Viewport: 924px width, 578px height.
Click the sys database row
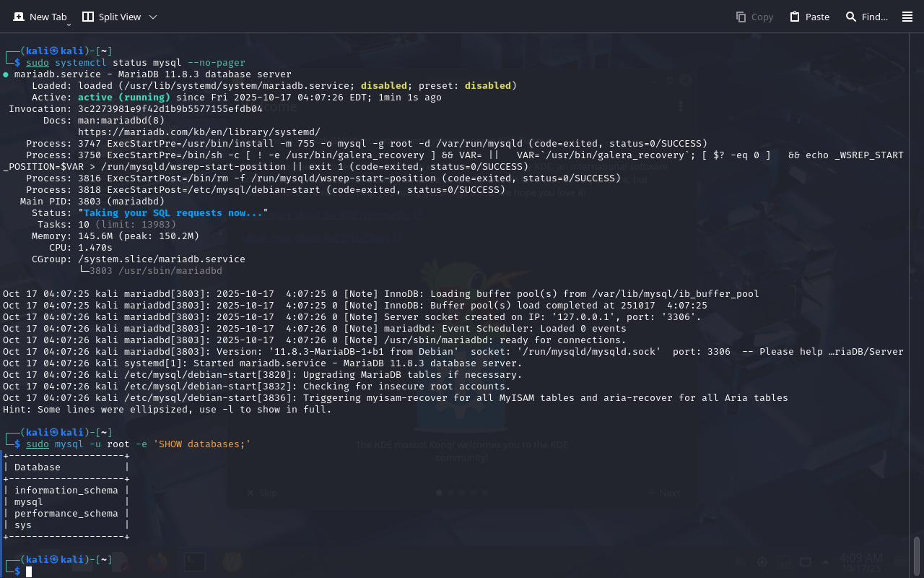click(x=23, y=525)
